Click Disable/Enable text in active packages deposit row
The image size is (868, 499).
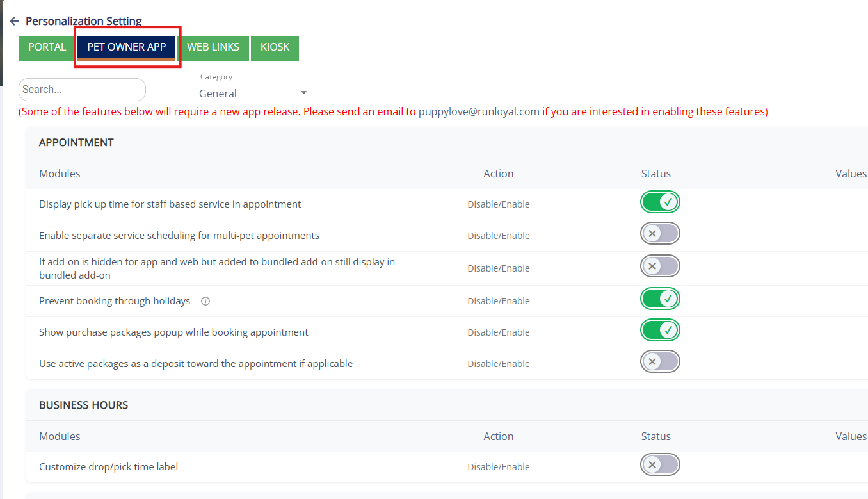click(499, 364)
